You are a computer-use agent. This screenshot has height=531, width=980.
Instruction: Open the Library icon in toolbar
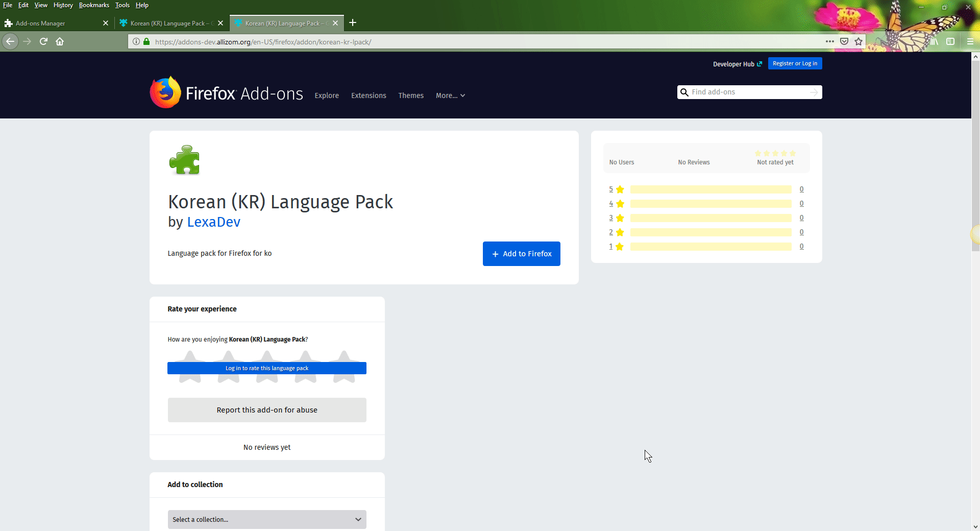(934, 41)
